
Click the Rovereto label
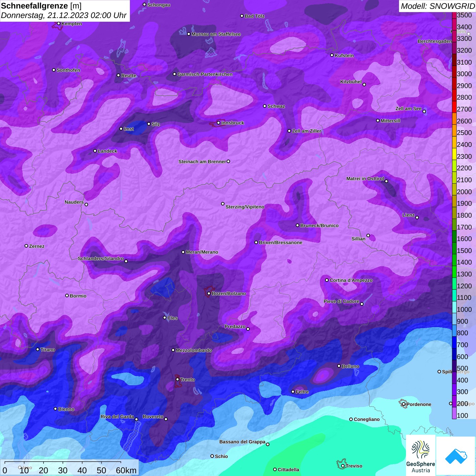(153, 417)
